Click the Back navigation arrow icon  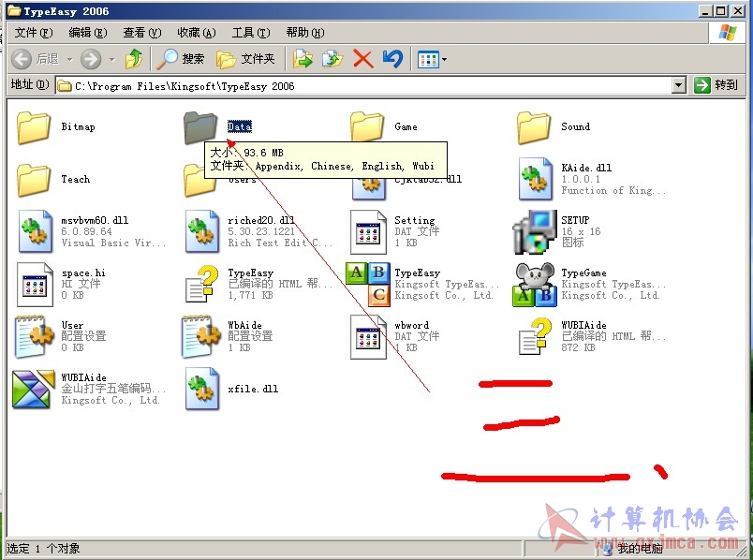(x=22, y=59)
